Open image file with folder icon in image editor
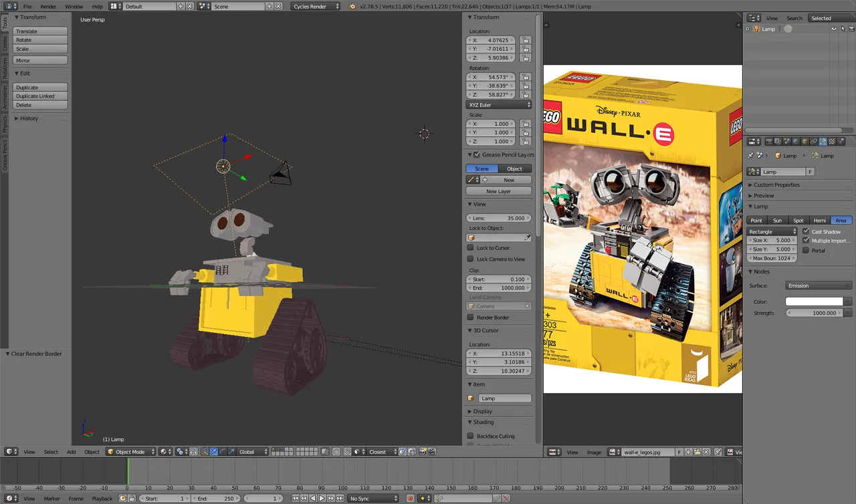The image size is (856, 504). (x=697, y=452)
